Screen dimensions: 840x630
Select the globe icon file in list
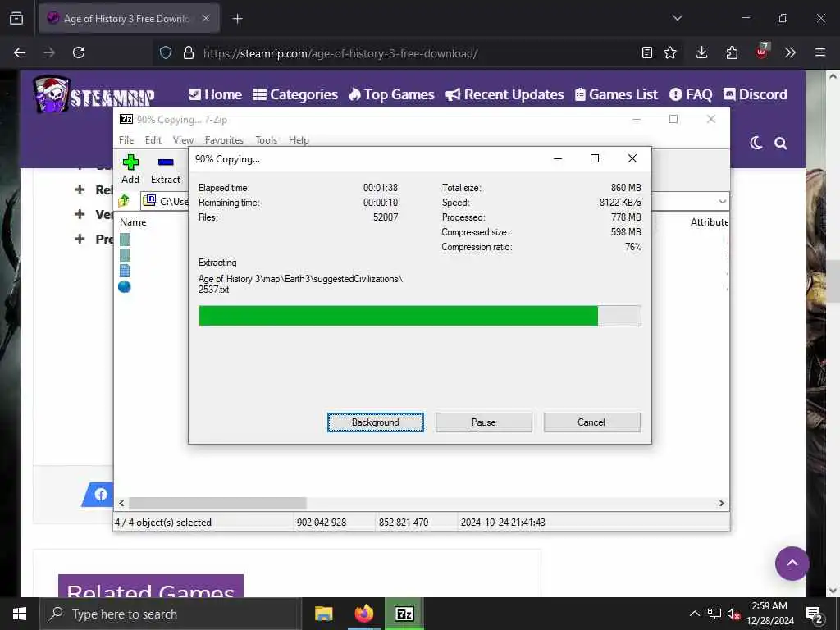pos(125,286)
